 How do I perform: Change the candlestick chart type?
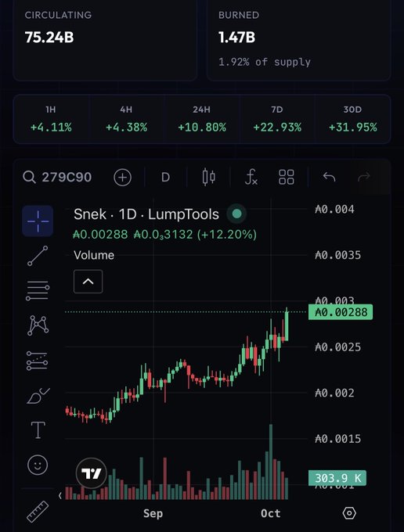coord(209,177)
